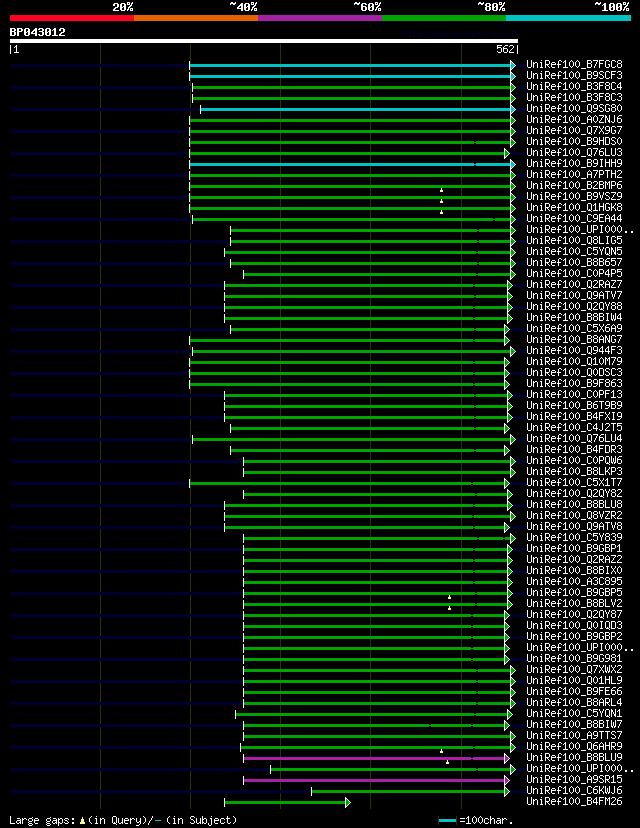This screenshot has width=640, height=828.
Task: Click the green ~80% identity legend bar
Action: [444, 18]
